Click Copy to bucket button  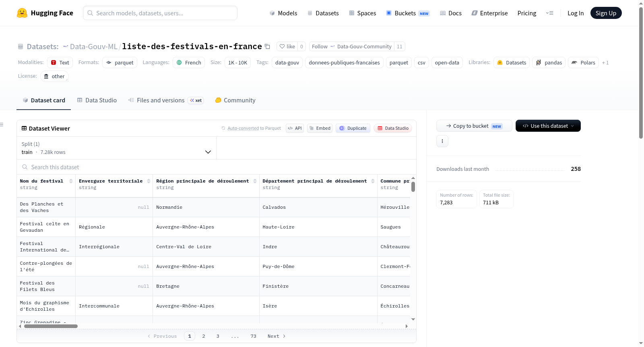click(474, 126)
